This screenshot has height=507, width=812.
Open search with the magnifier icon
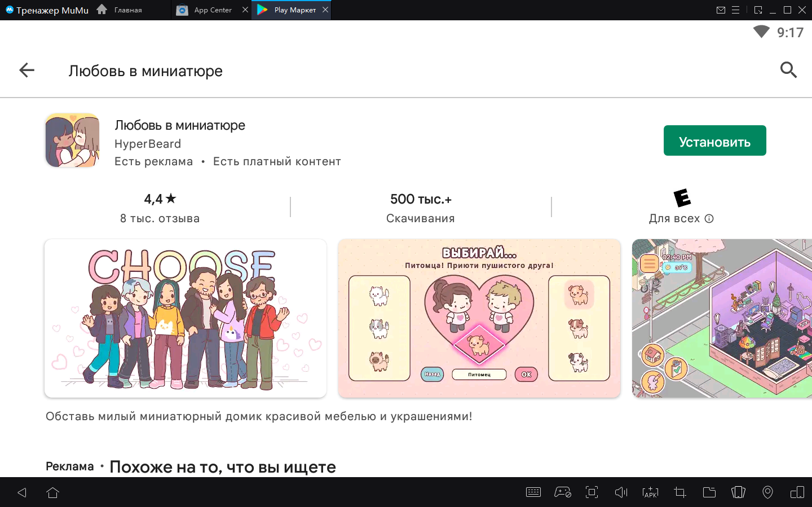pyautogui.click(x=788, y=70)
